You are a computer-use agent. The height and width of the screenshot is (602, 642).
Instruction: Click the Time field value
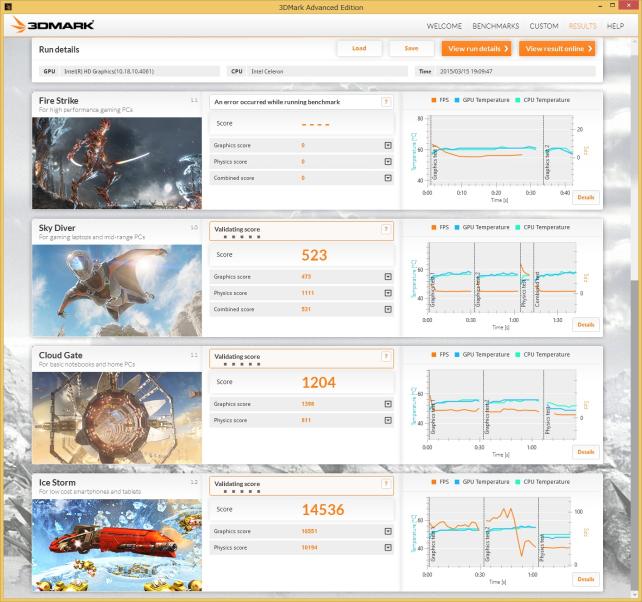pyautogui.click(x=515, y=71)
